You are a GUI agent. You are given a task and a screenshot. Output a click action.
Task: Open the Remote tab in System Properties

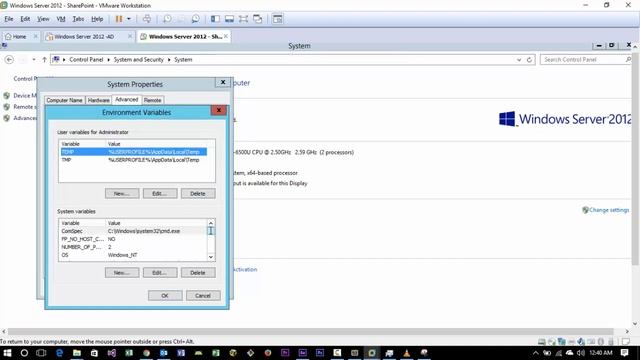click(x=153, y=100)
